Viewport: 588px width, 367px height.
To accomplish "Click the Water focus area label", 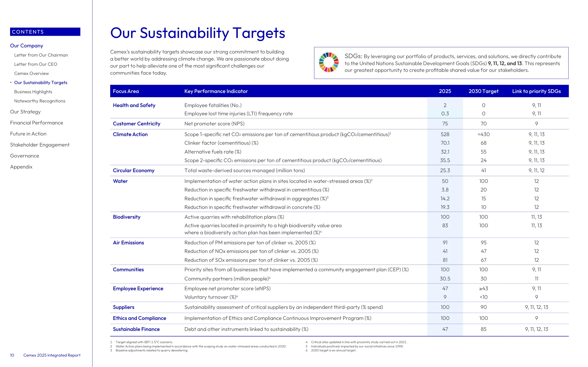I will [x=120, y=181].
